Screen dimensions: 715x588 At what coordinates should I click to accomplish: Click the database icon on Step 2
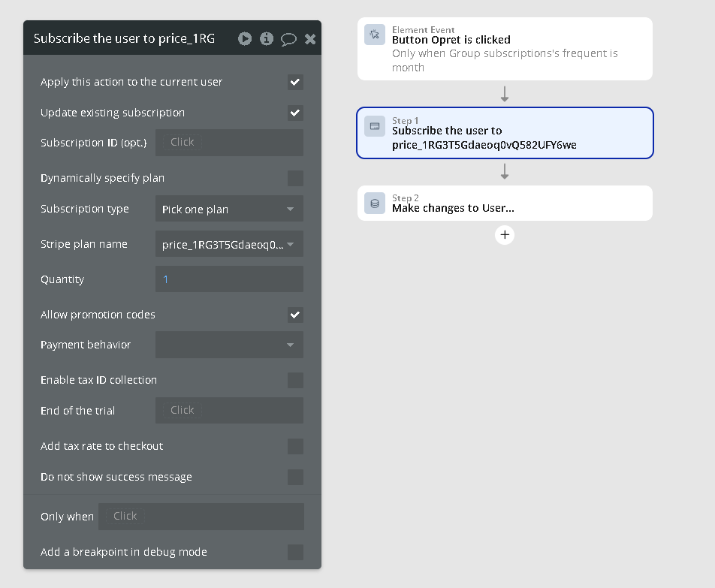tap(375, 204)
